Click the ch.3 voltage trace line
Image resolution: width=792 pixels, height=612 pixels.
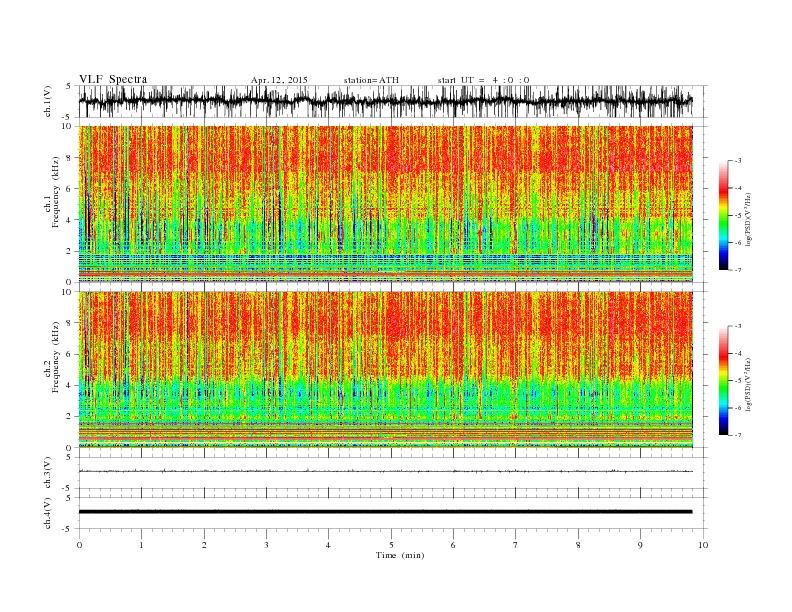click(385, 471)
